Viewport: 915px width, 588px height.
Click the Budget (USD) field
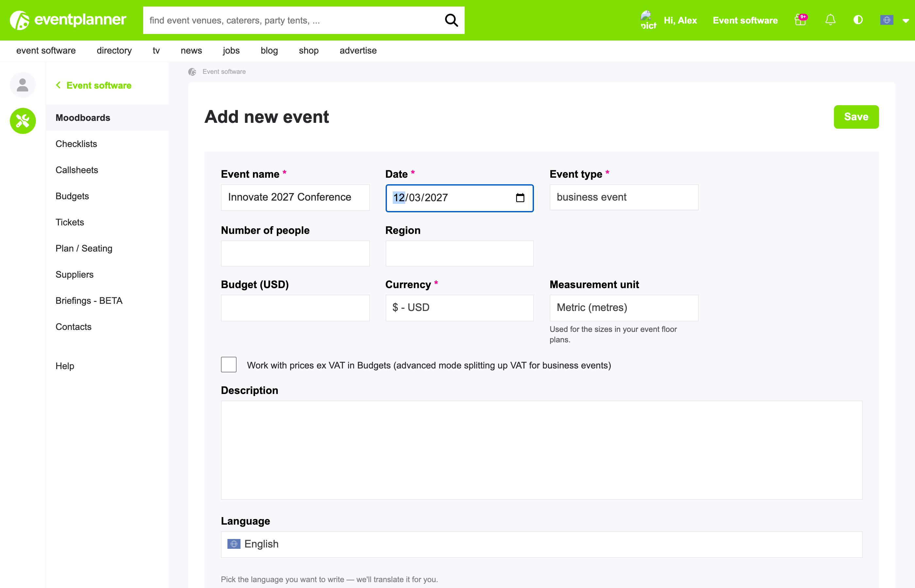295,308
